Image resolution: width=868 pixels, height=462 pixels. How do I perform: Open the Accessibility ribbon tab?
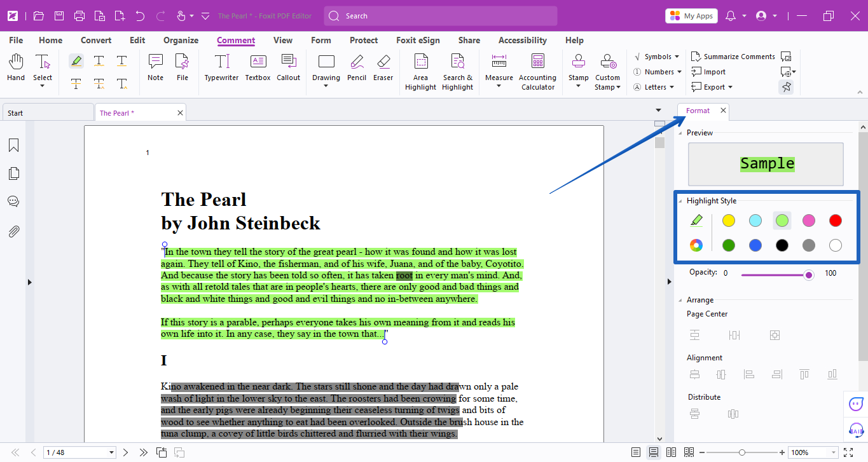click(523, 40)
